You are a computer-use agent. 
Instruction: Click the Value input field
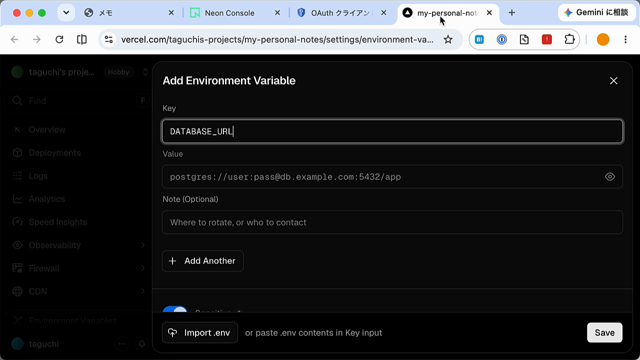pyautogui.click(x=382, y=177)
